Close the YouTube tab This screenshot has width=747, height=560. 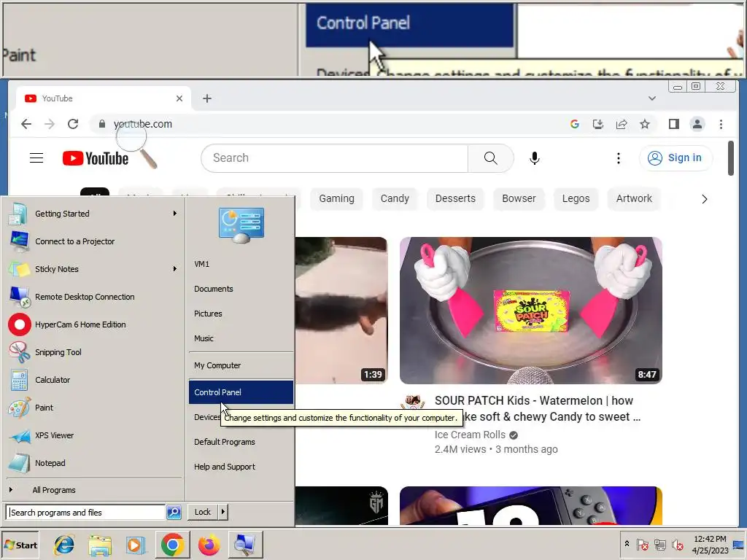[179, 98]
